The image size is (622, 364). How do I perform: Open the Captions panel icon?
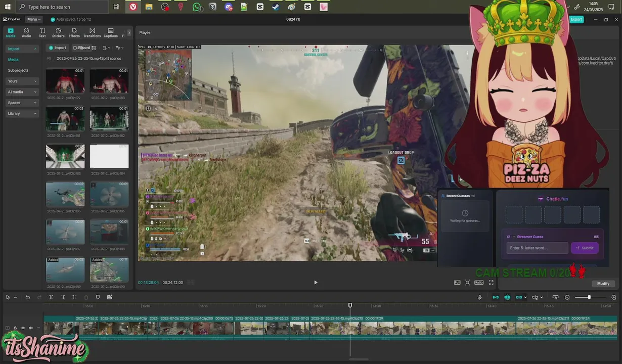(111, 33)
